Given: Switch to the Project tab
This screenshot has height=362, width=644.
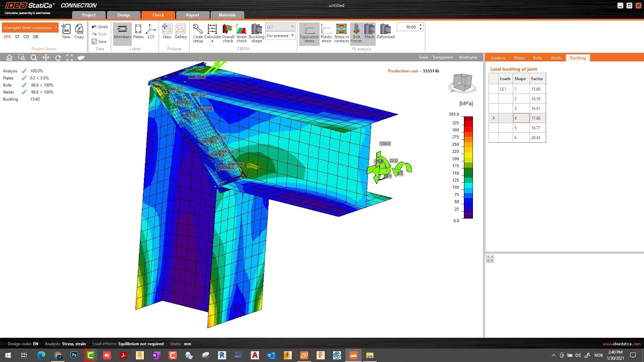Looking at the screenshot, I should click(89, 15).
